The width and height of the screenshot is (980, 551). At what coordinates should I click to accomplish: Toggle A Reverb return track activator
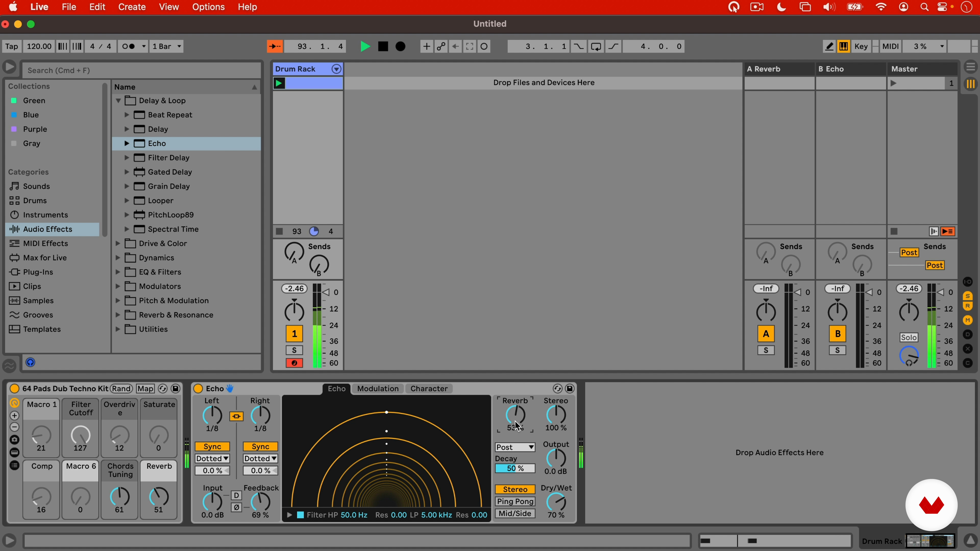pyautogui.click(x=766, y=334)
